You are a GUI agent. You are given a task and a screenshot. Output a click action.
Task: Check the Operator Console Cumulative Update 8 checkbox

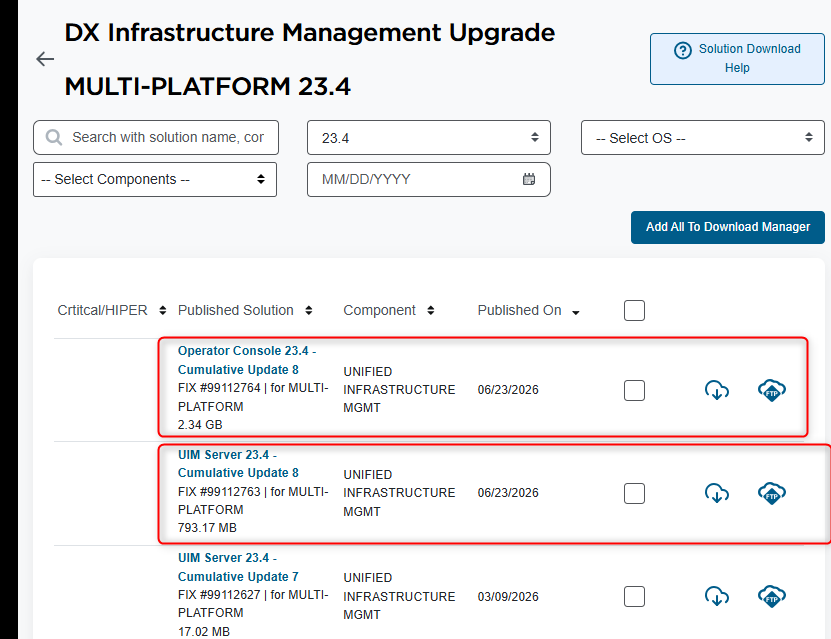634,390
